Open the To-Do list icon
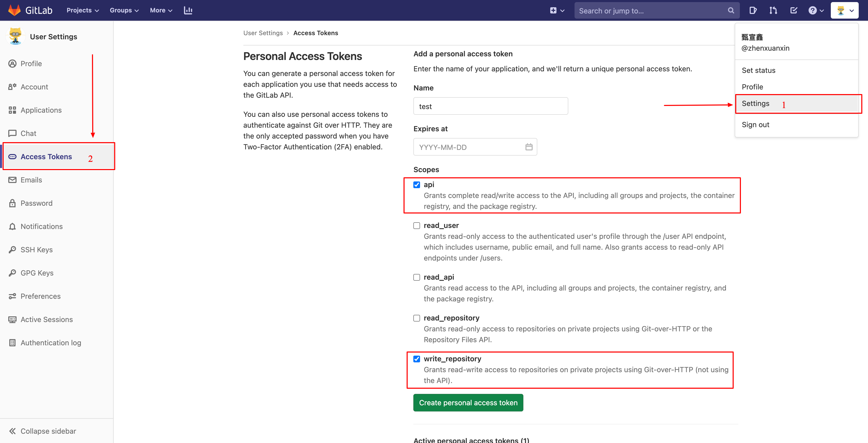The image size is (868, 443). point(794,10)
